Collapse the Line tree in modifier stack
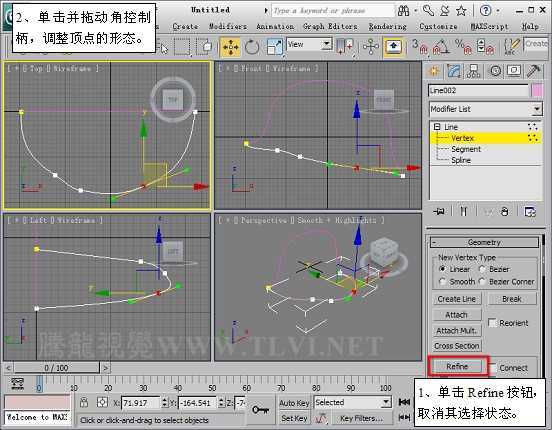552x430 pixels. pyautogui.click(x=437, y=127)
